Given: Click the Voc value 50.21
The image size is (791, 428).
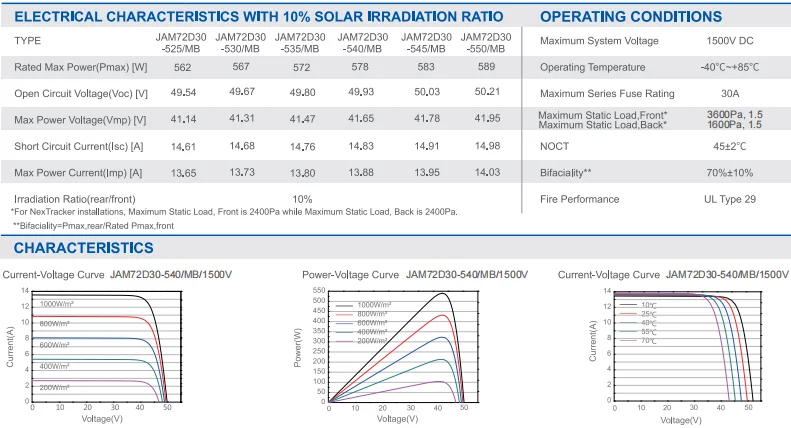Looking at the screenshot, I should click(x=487, y=92).
